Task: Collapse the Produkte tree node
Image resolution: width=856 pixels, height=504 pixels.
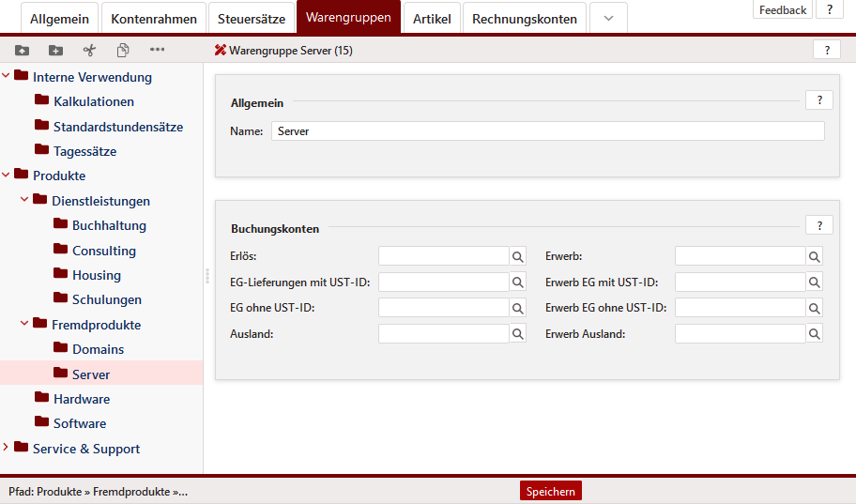Action: (x=7, y=176)
